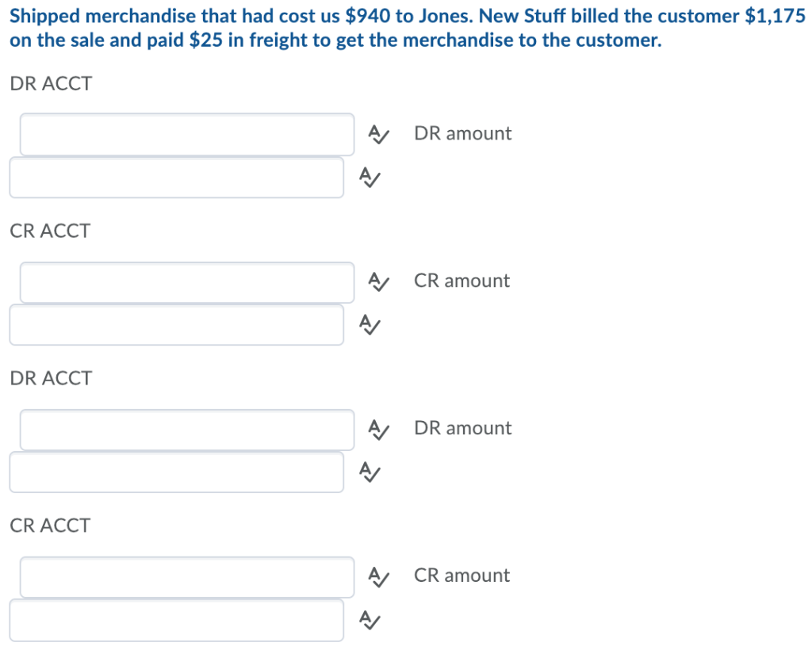This screenshot has height=654, width=812.
Task: Click the spell-check icon under the second CR amount
Action: tap(369, 620)
